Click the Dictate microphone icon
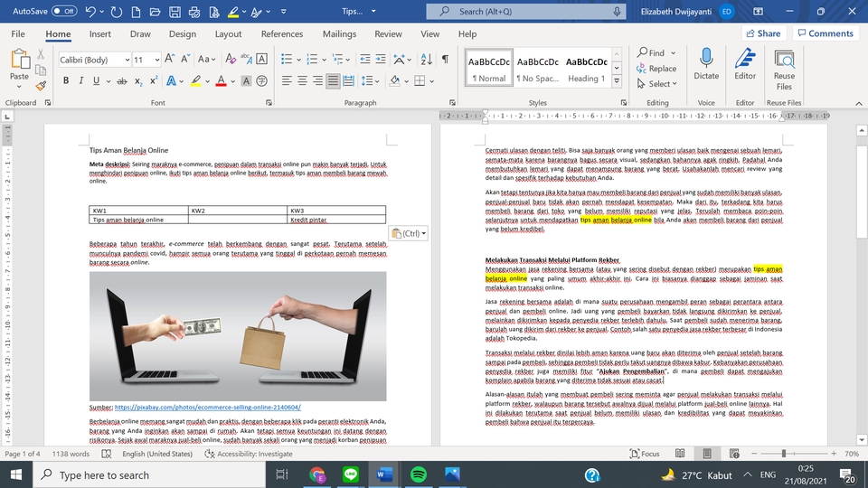Screen dimensions: 868x488 (x=706, y=63)
